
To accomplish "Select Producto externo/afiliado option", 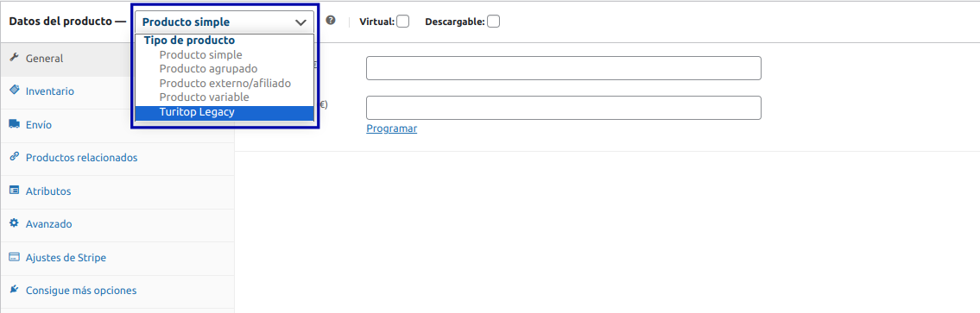I will pyautogui.click(x=224, y=83).
